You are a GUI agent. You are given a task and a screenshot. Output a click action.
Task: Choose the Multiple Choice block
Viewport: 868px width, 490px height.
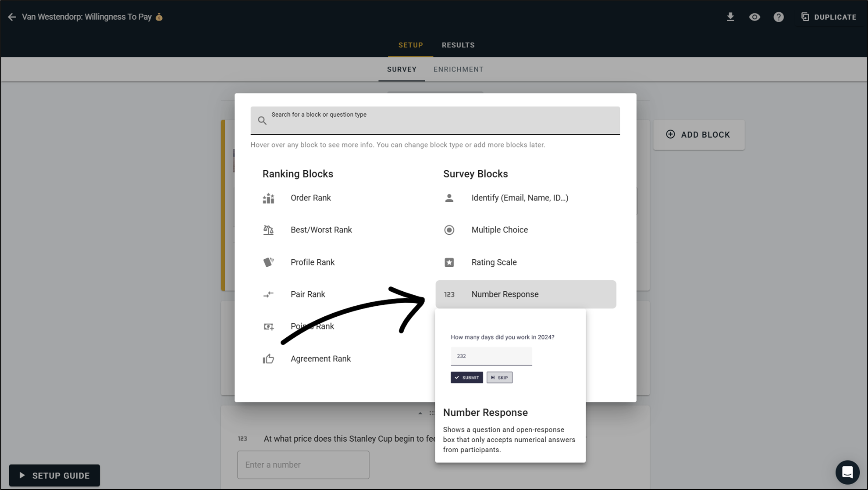[x=499, y=230]
